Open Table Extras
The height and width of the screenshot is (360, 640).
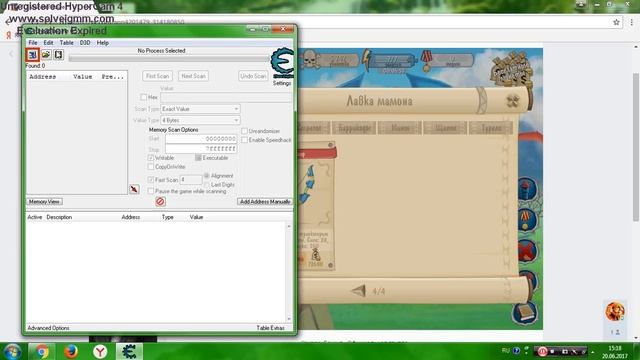(x=270, y=328)
